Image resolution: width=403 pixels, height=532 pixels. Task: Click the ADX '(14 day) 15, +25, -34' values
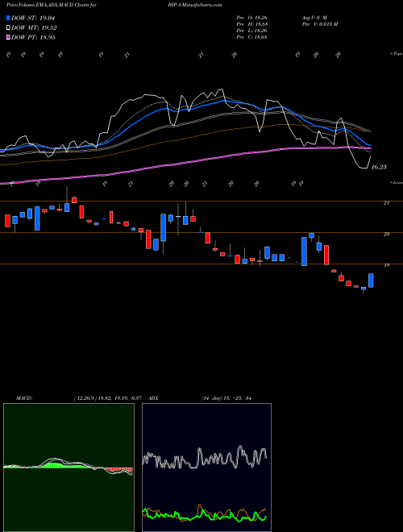point(226,398)
